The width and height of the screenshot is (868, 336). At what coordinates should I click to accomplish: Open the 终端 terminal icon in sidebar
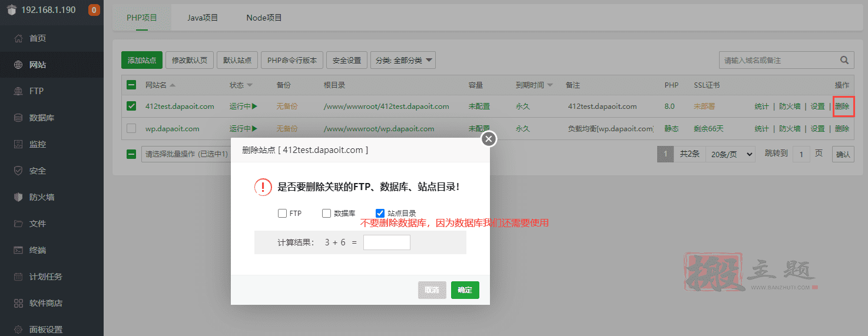pyautogui.click(x=18, y=250)
